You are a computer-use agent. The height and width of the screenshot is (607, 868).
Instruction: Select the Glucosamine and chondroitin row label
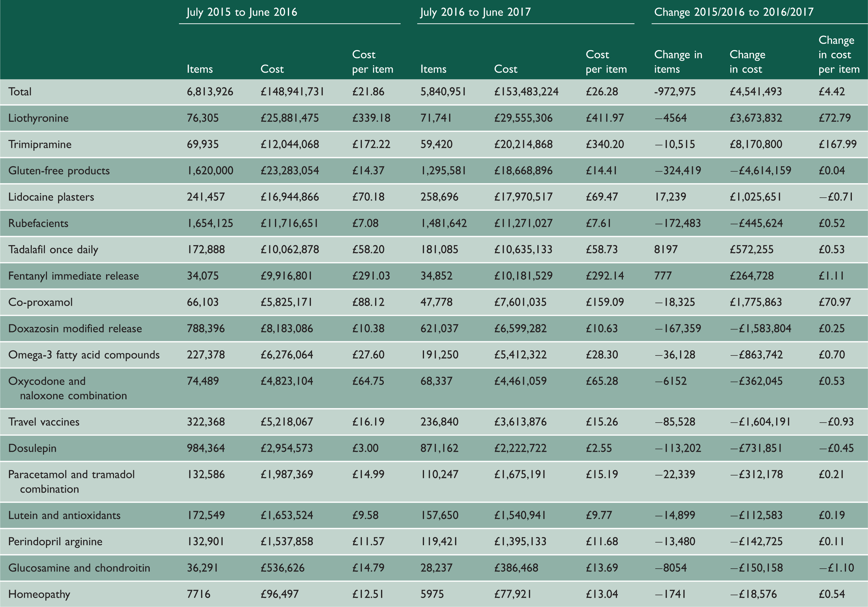[x=79, y=568]
